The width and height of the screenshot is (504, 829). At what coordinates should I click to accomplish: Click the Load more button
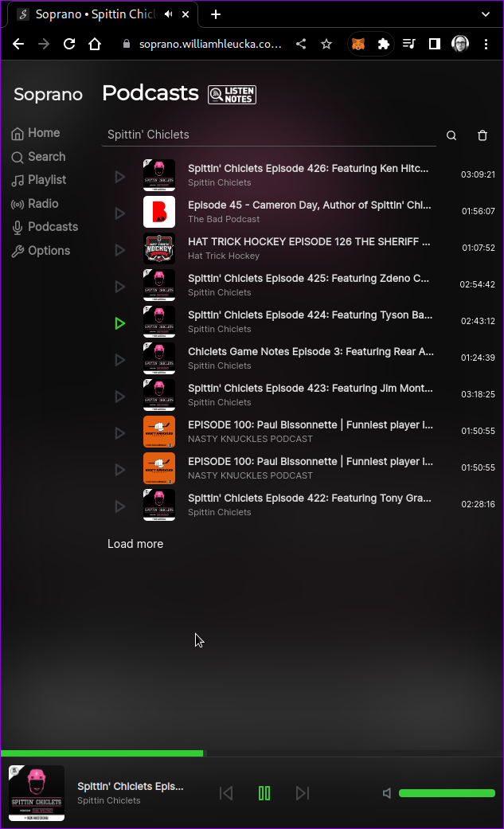pos(135,544)
